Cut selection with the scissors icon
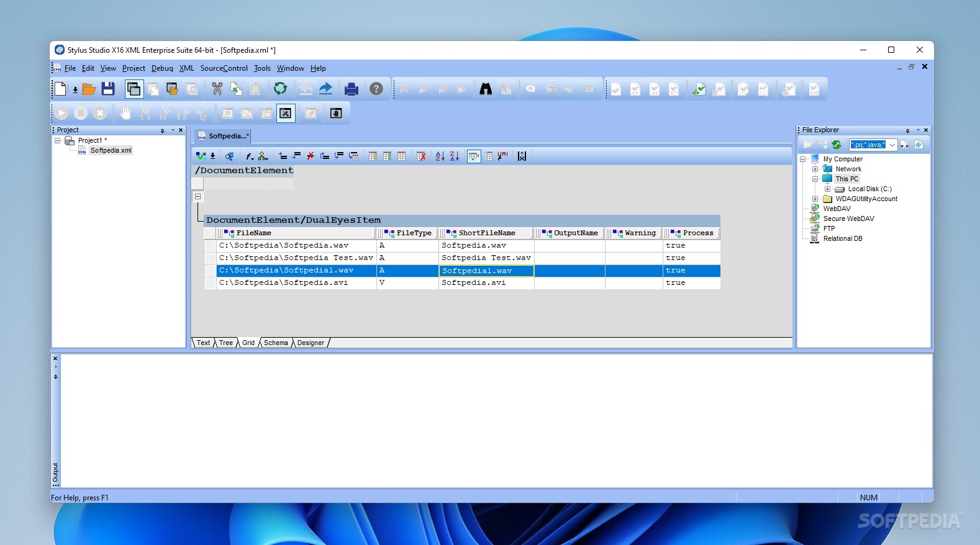 217,89
